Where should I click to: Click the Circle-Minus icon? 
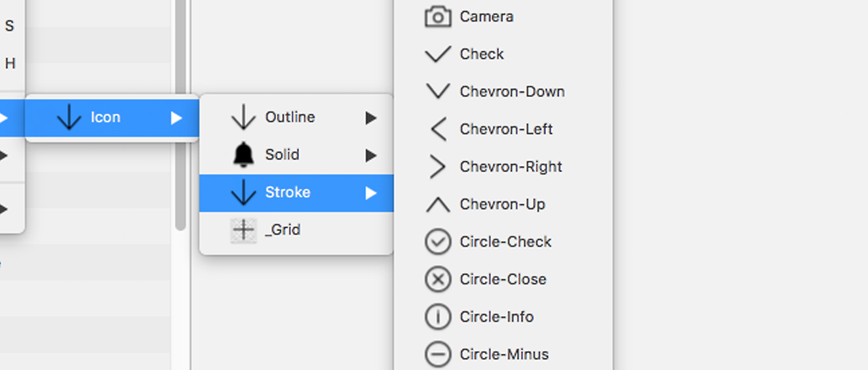[x=438, y=354]
